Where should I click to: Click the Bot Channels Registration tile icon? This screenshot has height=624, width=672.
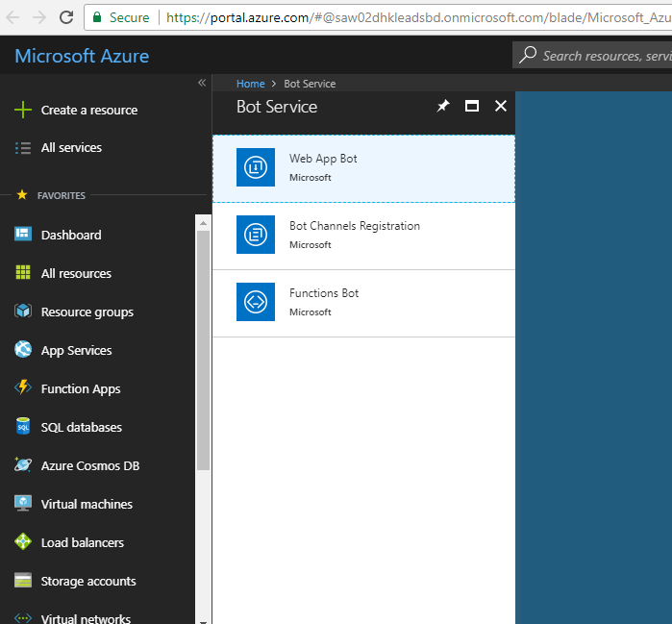click(256, 235)
